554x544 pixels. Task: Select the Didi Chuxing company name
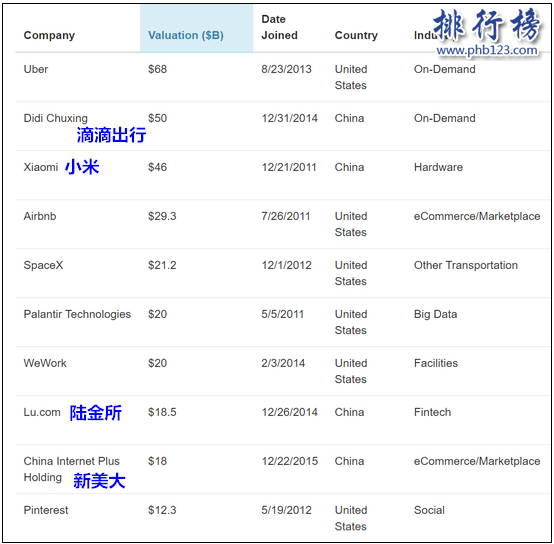pyautogui.click(x=55, y=118)
